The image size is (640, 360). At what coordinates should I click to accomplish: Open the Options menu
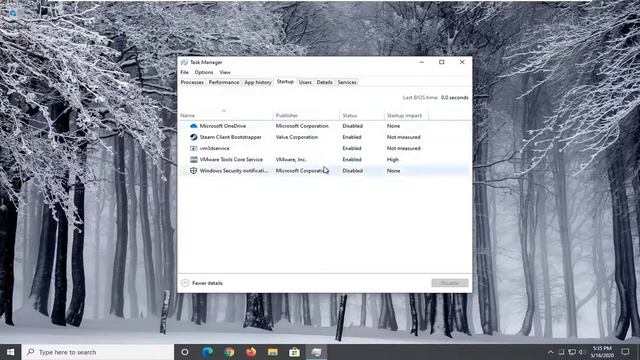(x=204, y=72)
